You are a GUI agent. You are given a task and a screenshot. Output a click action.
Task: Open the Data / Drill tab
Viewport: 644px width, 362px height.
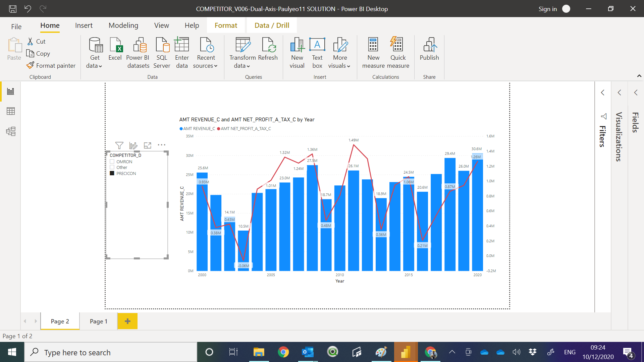(272, 25)
